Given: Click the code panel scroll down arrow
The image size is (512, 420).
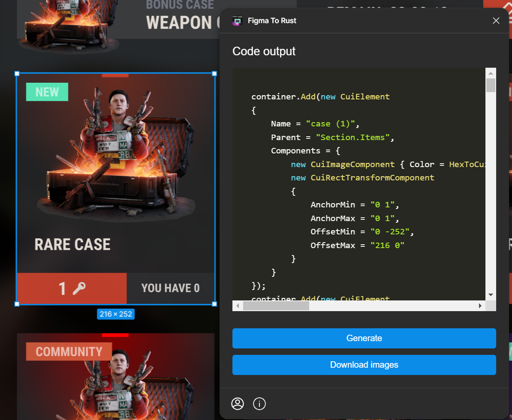Looking at the screenshot, I should click(x=491, y=295).
